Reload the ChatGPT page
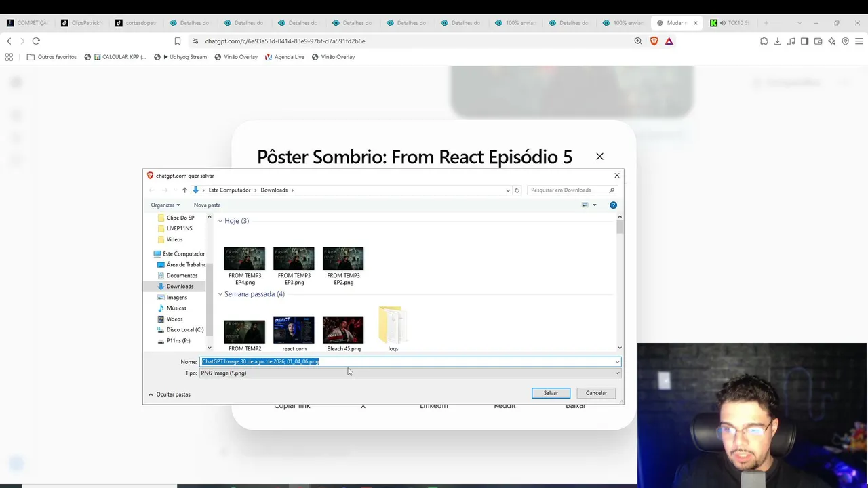 (36, 41)
